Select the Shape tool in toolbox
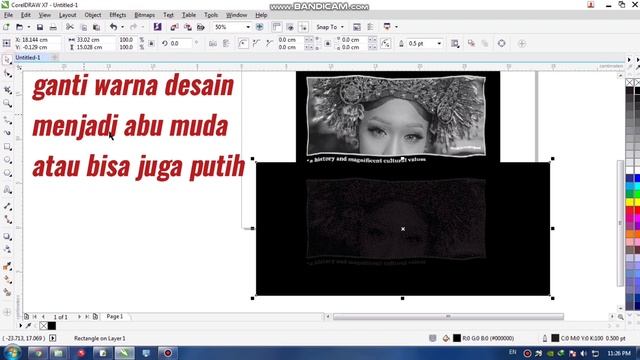Viewport: 640px width, 360px height. click(x=7, y=74)
